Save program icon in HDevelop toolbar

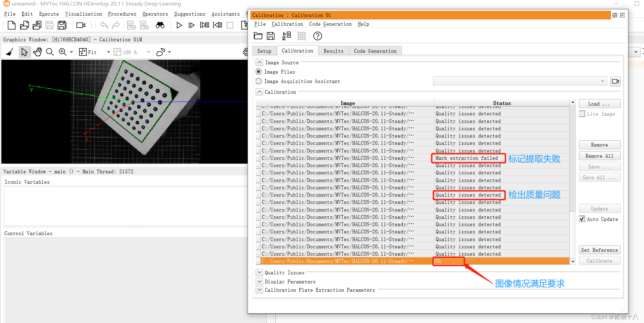50,25
